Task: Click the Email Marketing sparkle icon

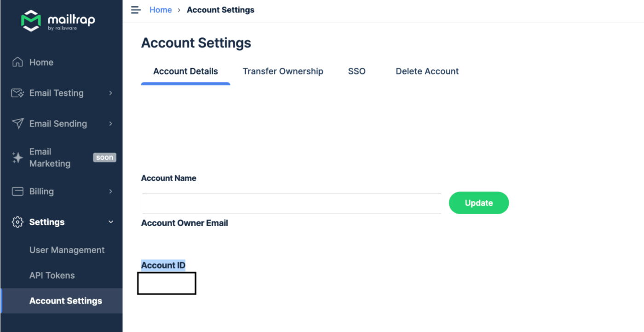Action: [x=17, y=157]
